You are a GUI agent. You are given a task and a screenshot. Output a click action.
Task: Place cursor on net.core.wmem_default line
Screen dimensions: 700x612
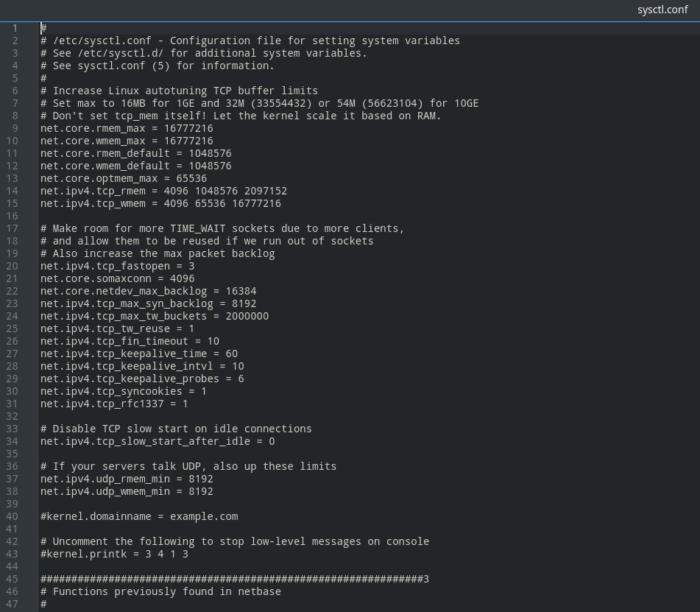[x=135, y=166]
